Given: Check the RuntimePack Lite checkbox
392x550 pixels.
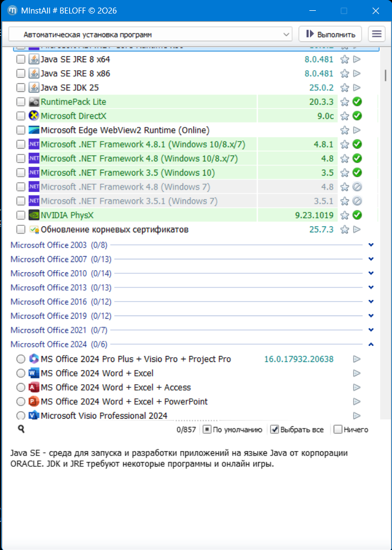Looking at the screenshot, I should click(x=21, y=102).
